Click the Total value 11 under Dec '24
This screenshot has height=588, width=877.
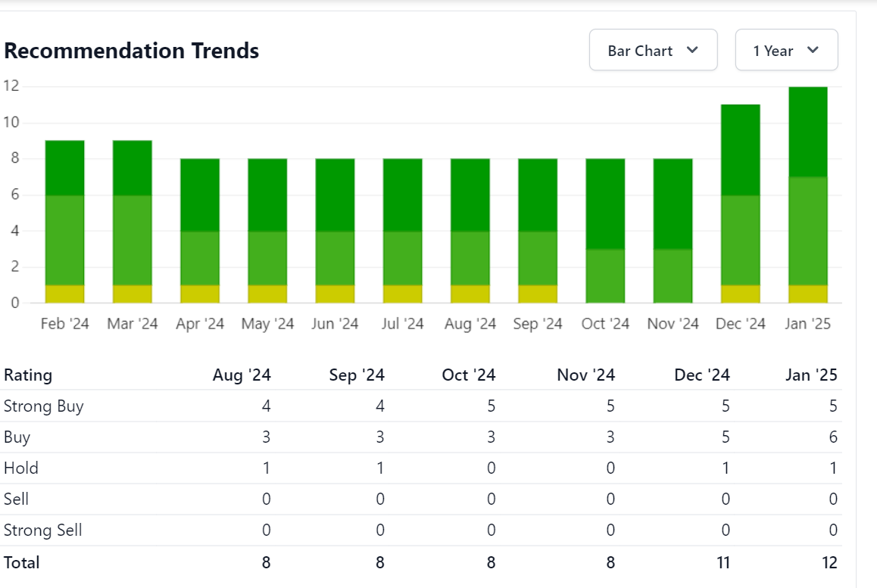click(x=723, y=563)
